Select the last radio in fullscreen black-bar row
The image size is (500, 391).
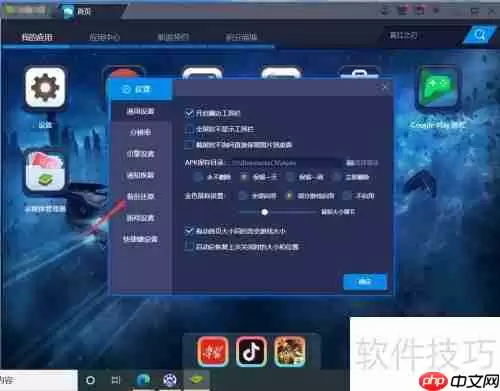347,196
